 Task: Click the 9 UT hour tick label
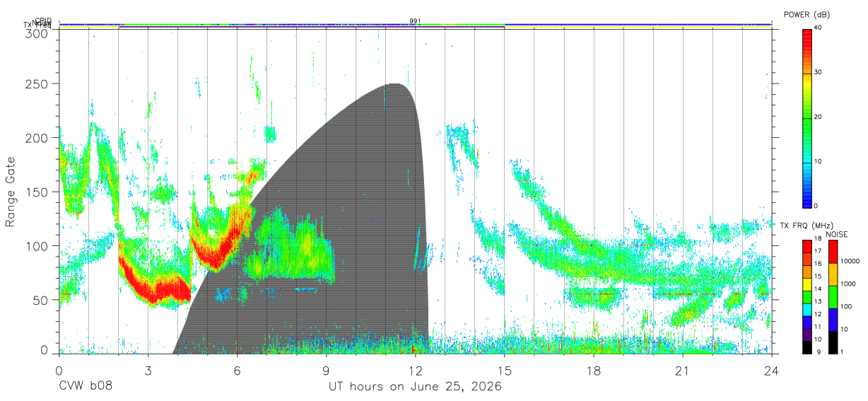click(x=327, y=371)
